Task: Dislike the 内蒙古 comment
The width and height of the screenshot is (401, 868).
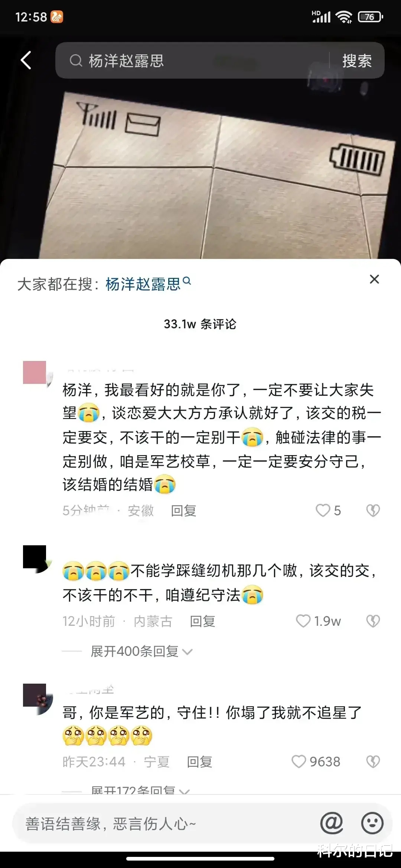Action: click(373, 621)
